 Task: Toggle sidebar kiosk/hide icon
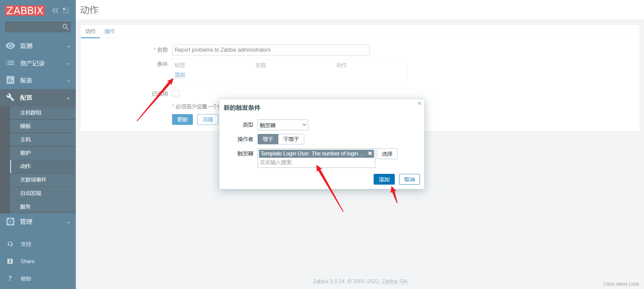[66, 10]
